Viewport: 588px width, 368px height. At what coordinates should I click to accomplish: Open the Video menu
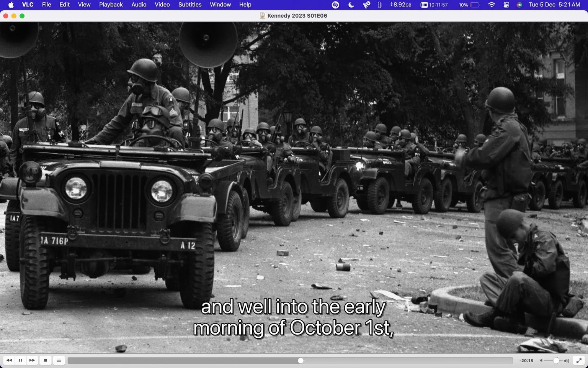(x=162, y=5)
